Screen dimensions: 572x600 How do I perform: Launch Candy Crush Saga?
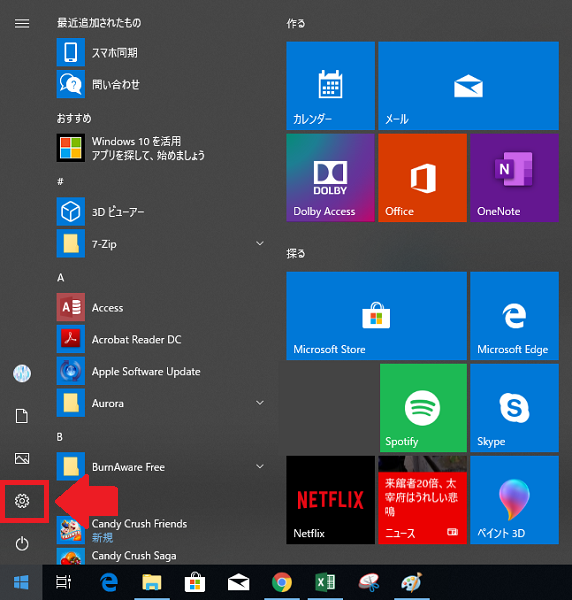pos(161,556)
